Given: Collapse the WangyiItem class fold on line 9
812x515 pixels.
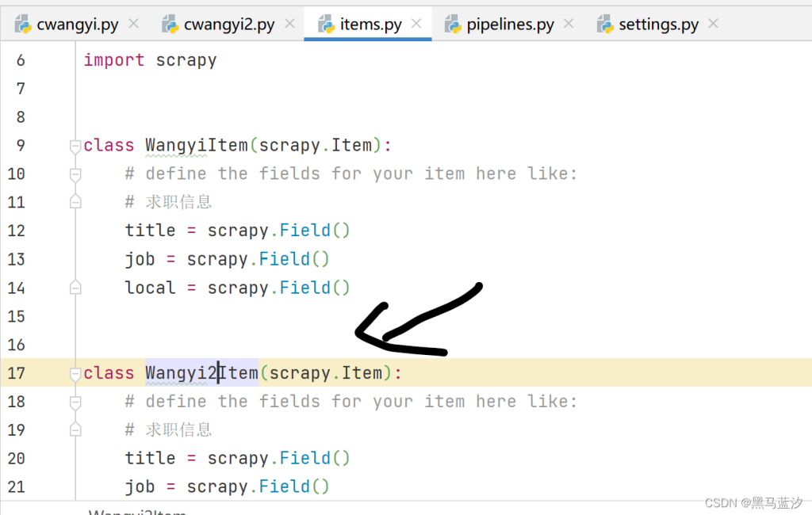Looking at the screenshot, I should click(x=75, y=146).
